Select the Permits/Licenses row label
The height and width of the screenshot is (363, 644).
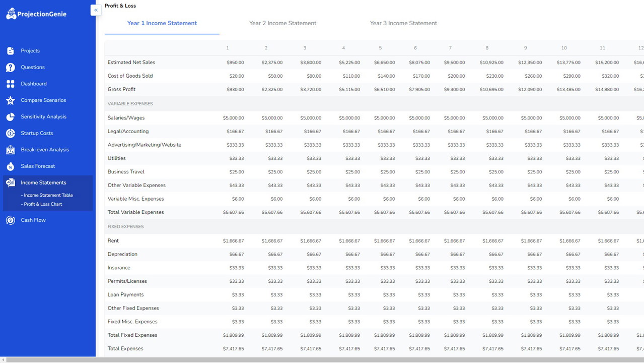tap(127, 281)
